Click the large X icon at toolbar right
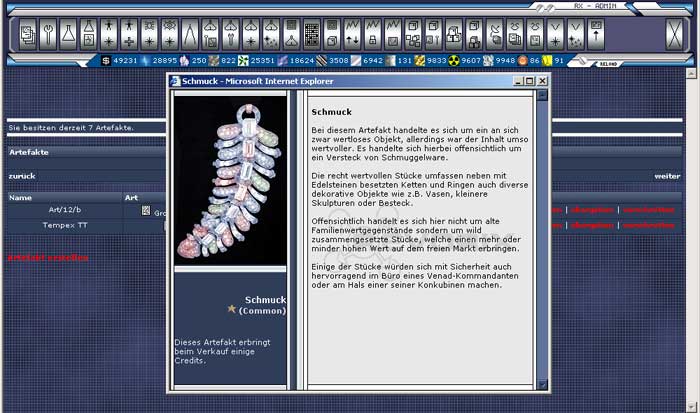The width and height of the screenshot is (700, 413). (674, 35)
